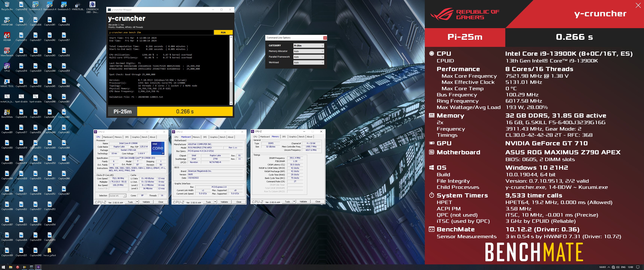Click the clock in the taskbar
644x270 pixels.
coord(630,267)
